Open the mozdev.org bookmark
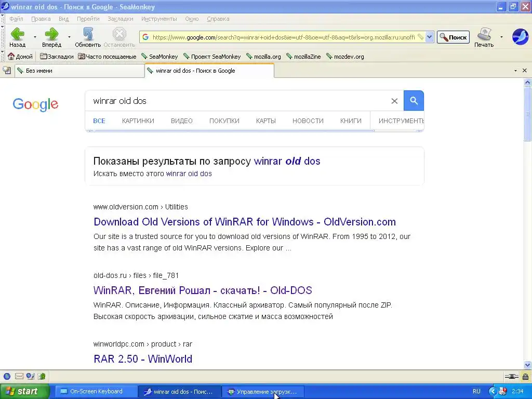This screenshot has height=399, width=532. coord(345,56)
